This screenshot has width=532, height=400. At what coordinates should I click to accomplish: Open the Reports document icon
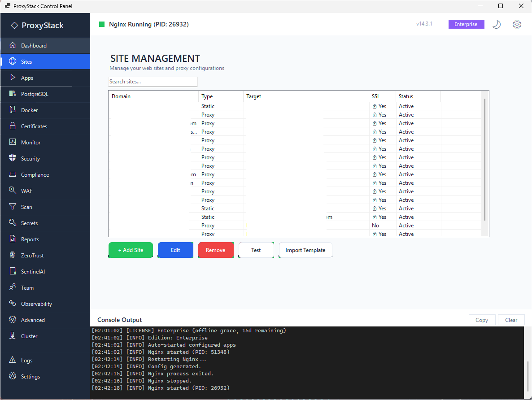13,239
